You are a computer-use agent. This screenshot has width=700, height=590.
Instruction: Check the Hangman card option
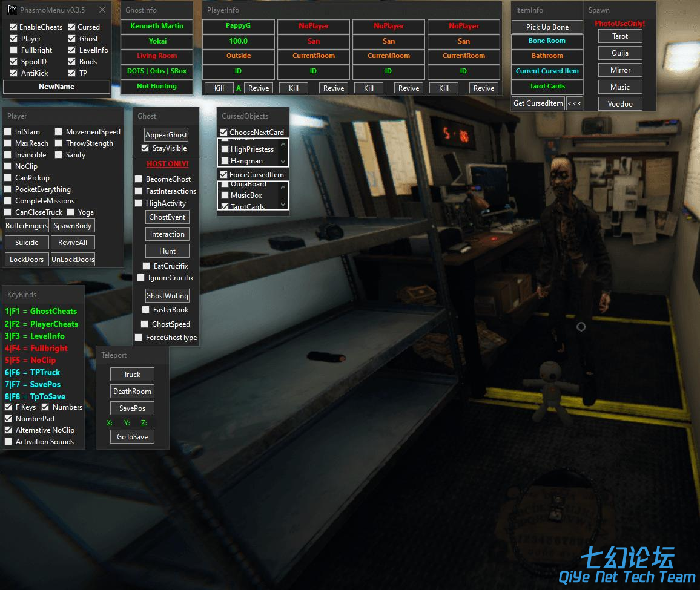[225, 161]
